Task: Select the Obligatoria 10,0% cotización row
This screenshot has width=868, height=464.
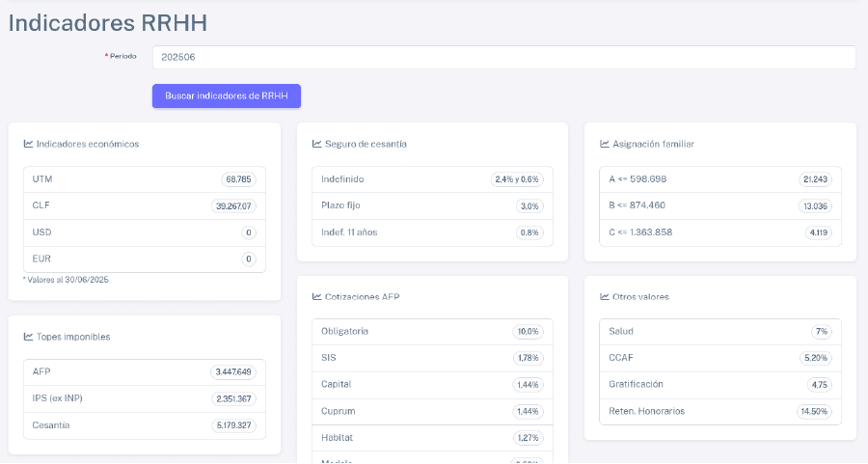Action: 432,332
